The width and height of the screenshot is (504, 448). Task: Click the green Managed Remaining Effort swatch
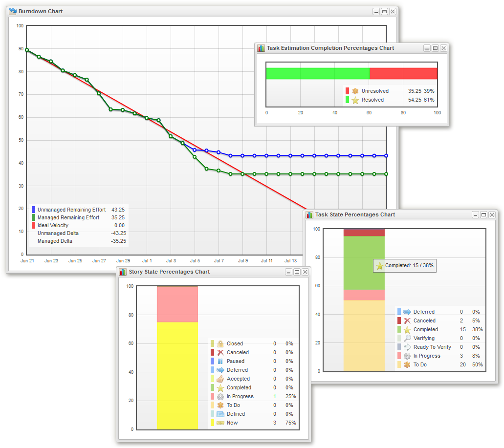[33, 217]
